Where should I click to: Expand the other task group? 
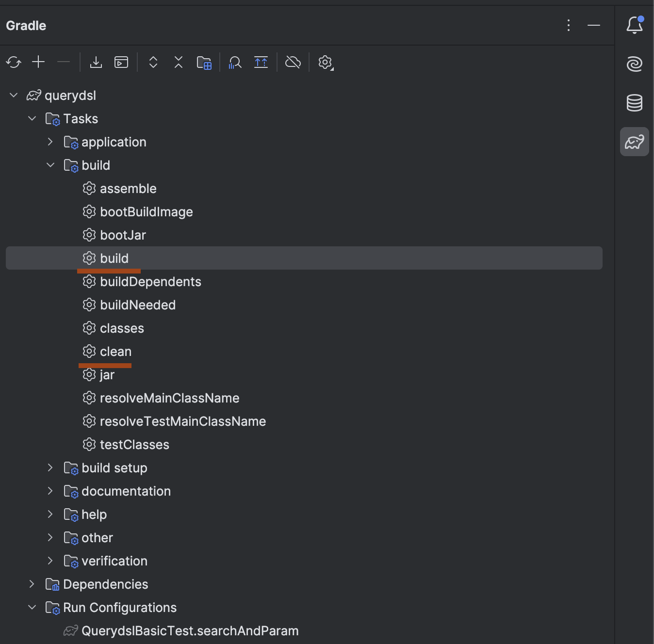[x=50, y=537]
